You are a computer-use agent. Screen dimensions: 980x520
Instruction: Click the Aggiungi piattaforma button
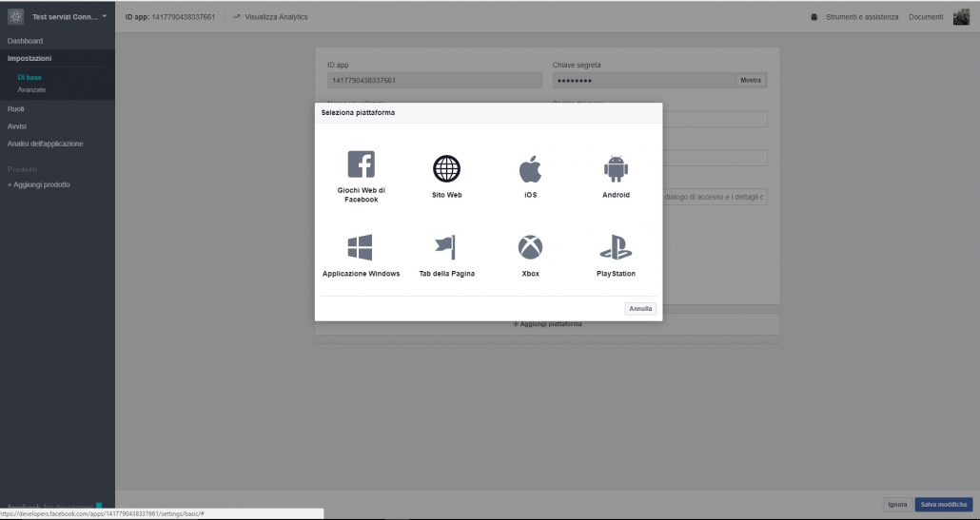(x=547, y=324)
